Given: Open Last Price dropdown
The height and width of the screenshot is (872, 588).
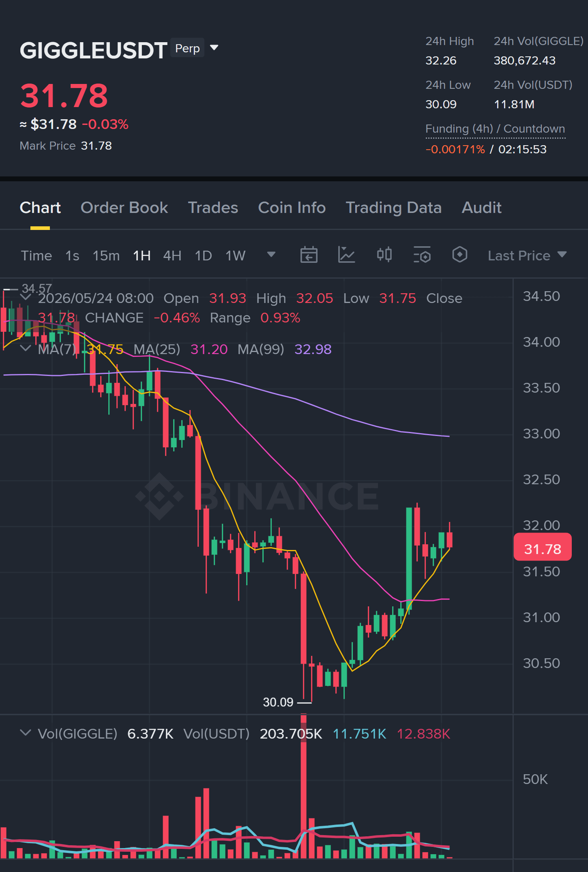Looking at the screenshot, I should [x=527, y=256].
